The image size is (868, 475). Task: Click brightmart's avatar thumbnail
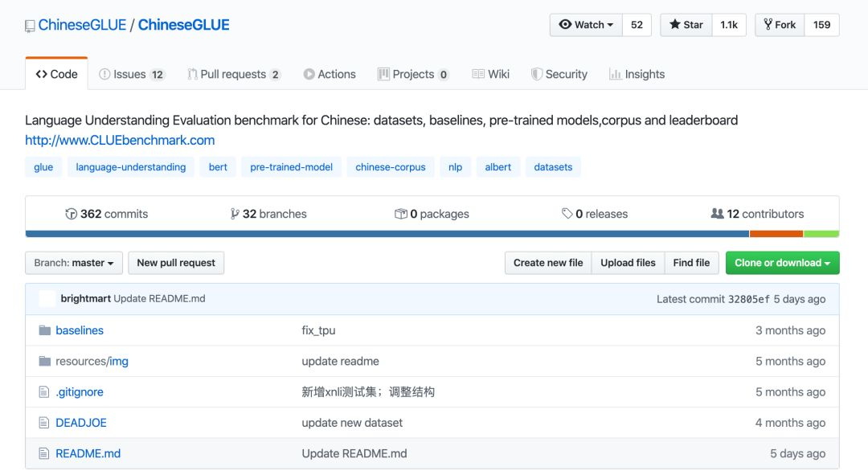pyautogui.click(x=47, y=299)
